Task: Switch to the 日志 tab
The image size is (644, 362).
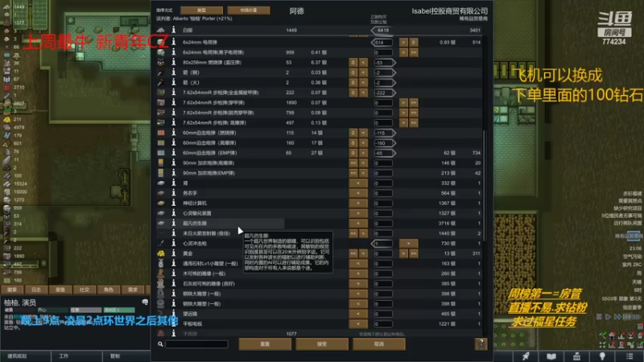Action: 36,290
